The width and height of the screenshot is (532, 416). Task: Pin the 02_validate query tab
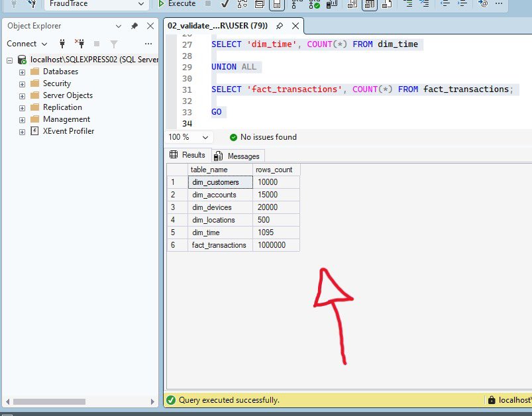280,26
